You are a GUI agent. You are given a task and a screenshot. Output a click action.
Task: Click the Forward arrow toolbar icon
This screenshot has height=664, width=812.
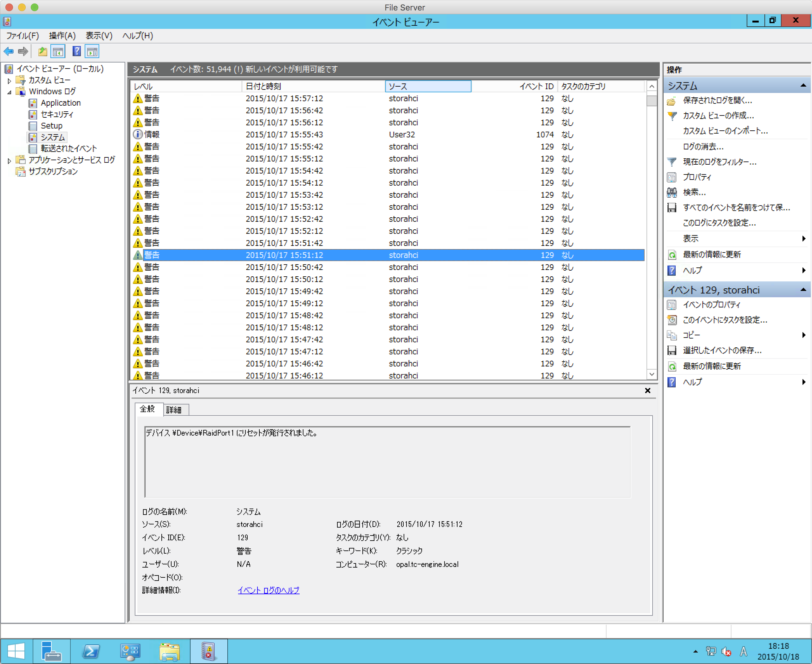(23, 51)
